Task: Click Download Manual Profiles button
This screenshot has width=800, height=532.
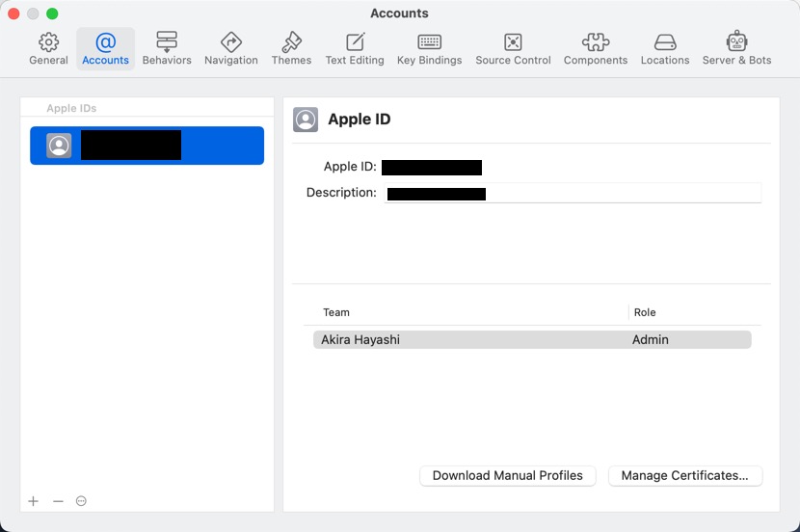Action: click(508, 475)
